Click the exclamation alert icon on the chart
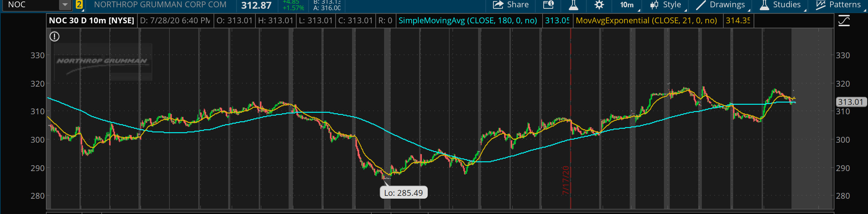This screenshot has width=868, height=214. tap(55, 36)
